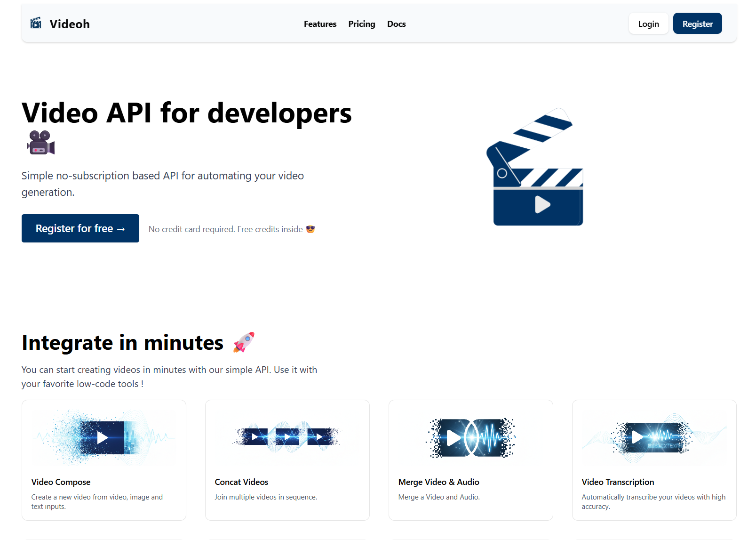Image resolution: width=756 pixels, height=540 pixels.
Task: Click the Videoh brand name text
Action: 70,24
